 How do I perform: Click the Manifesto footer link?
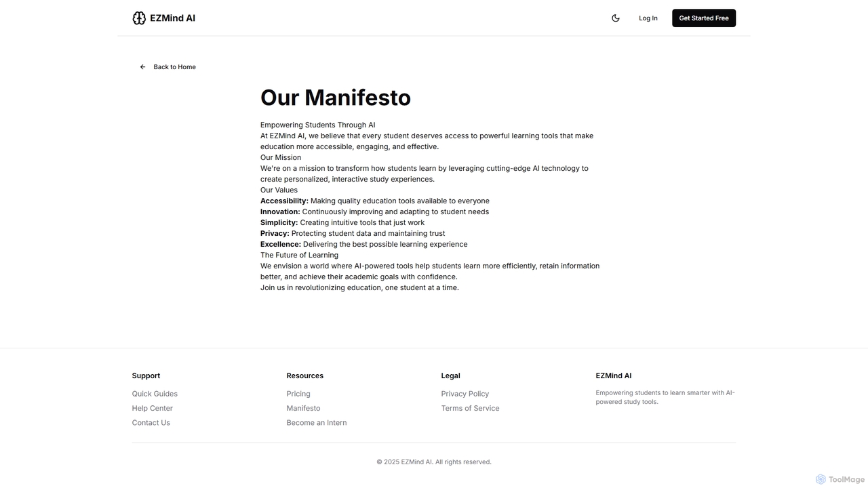pyautogui.click(x=303, y=408)
